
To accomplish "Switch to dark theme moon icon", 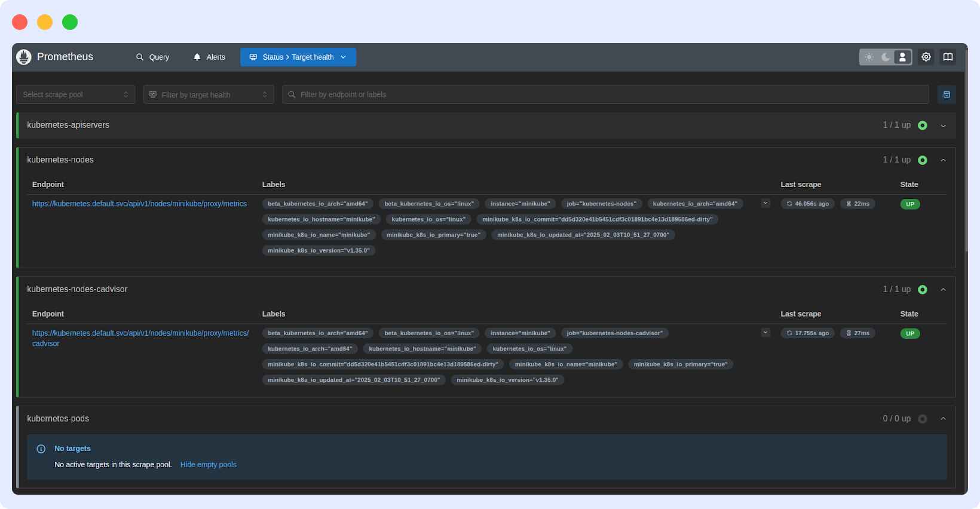I will click(886, 57).
